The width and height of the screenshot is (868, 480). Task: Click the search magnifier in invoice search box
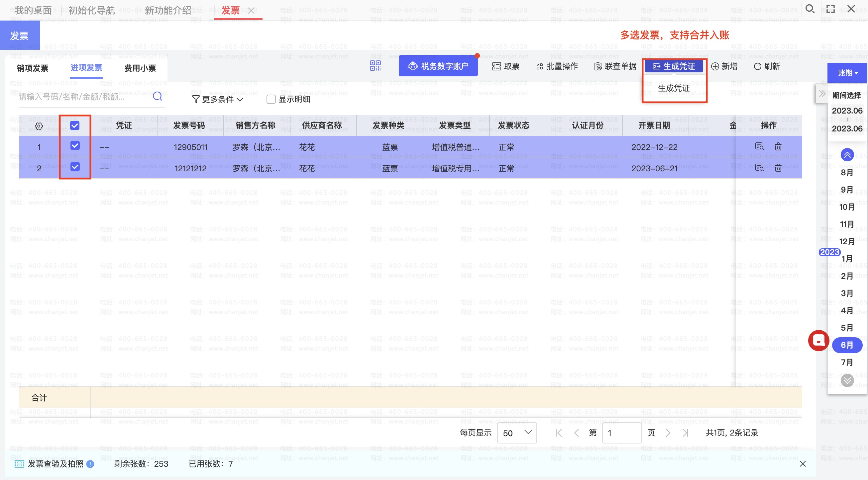158,97
